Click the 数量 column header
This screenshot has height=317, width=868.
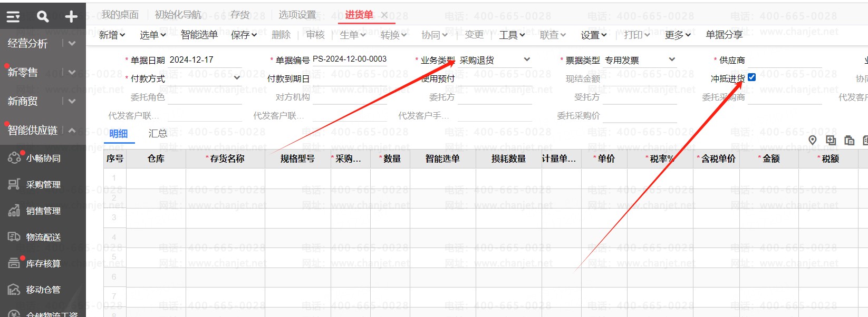(x=390, y=158)
